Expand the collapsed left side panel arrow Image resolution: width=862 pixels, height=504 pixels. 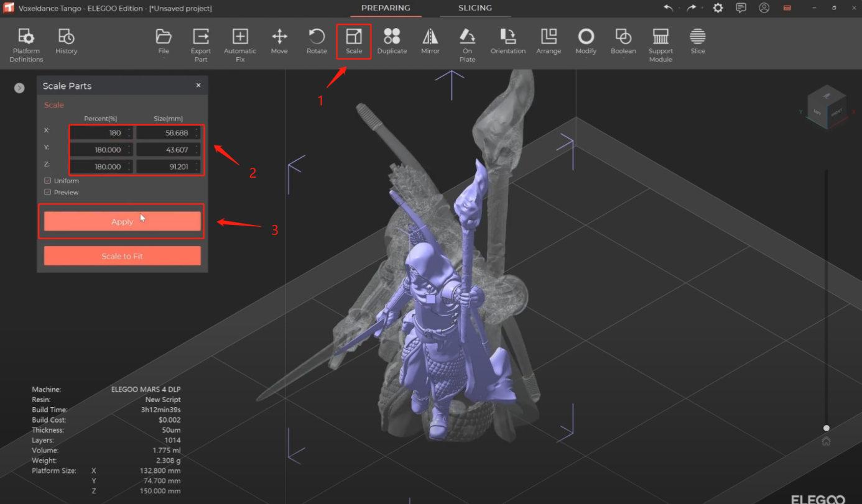pyautogui.click(x=19, y=88)
